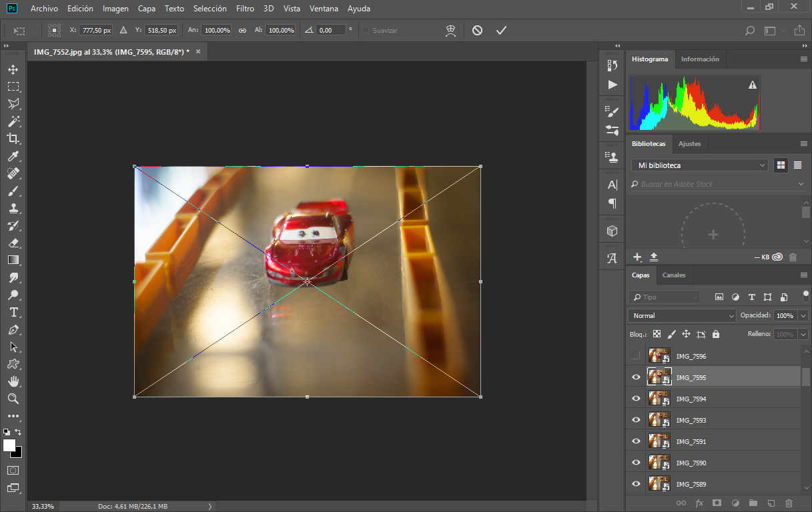Viewport: 812px width, 512px height.
Task: Click the X position input field
Action: click(x=95, y=31)
